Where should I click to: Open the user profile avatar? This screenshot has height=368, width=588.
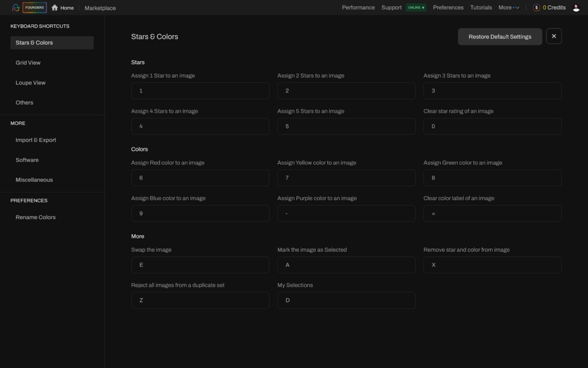[577, 7]
